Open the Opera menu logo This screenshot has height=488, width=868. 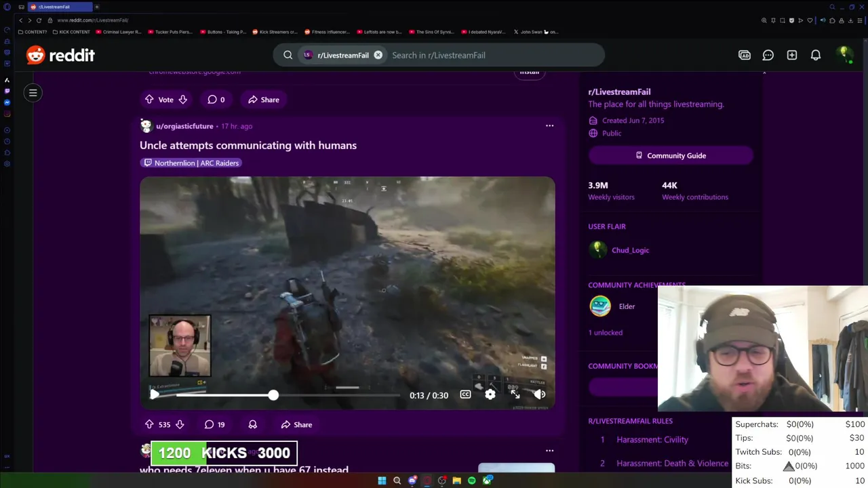click(7, 7)
